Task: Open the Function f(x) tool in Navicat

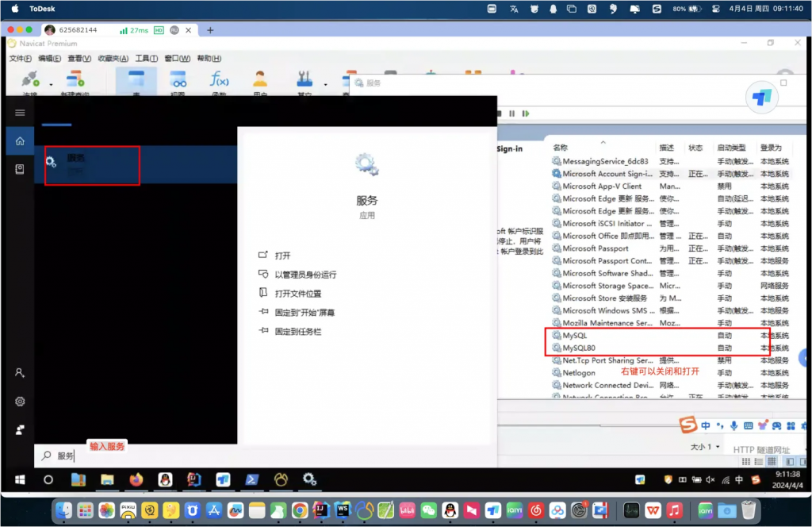Action: 220,79
